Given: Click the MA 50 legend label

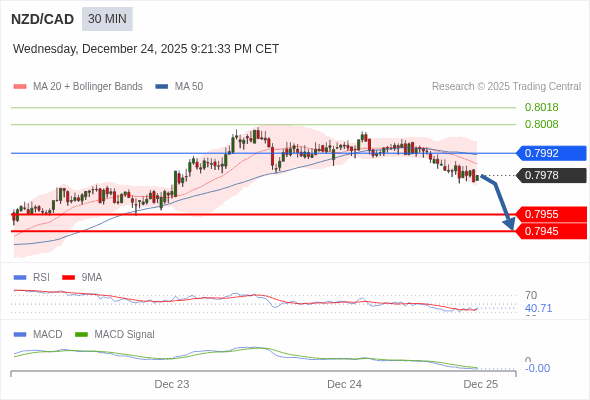Looking at the screenshot, I should click(189, 87).
